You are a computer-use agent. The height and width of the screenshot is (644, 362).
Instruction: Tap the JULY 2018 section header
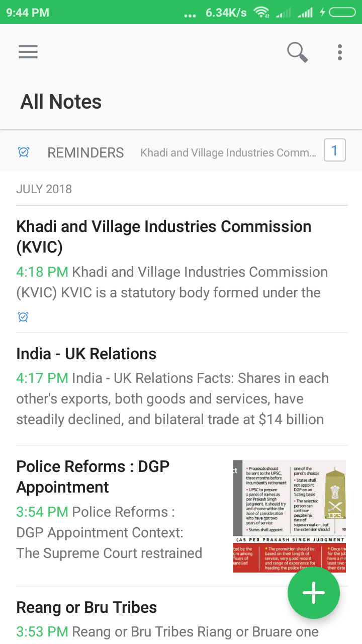point(44,189)
